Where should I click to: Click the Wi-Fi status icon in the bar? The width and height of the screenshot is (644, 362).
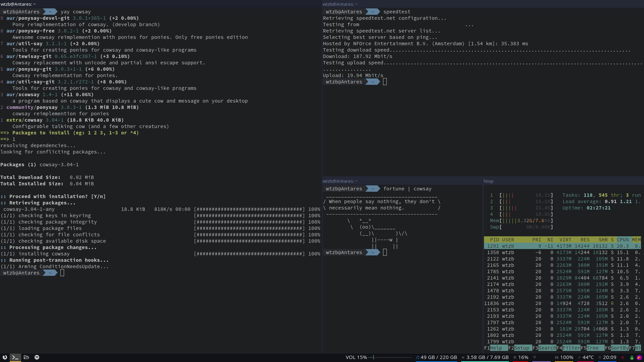coord(535,357)
